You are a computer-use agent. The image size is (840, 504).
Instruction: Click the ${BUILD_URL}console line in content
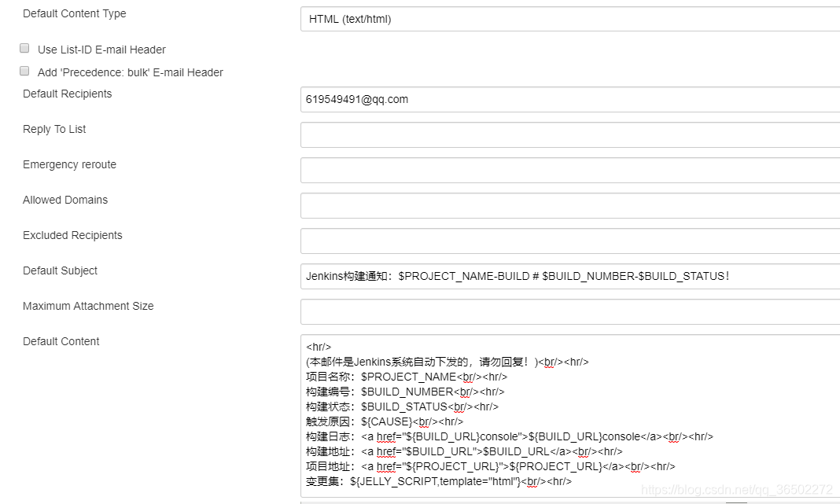[x=510, y=437]
